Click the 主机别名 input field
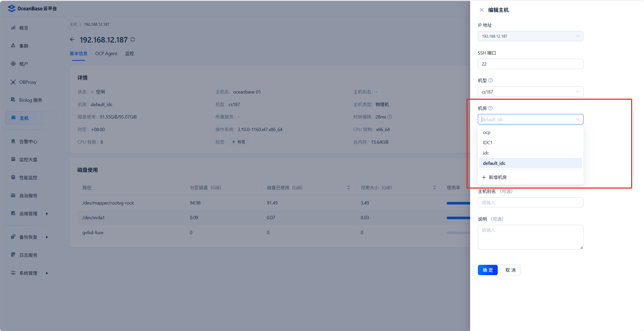The width and height of the screenshot is (644, 331). (x=530, y=202)
